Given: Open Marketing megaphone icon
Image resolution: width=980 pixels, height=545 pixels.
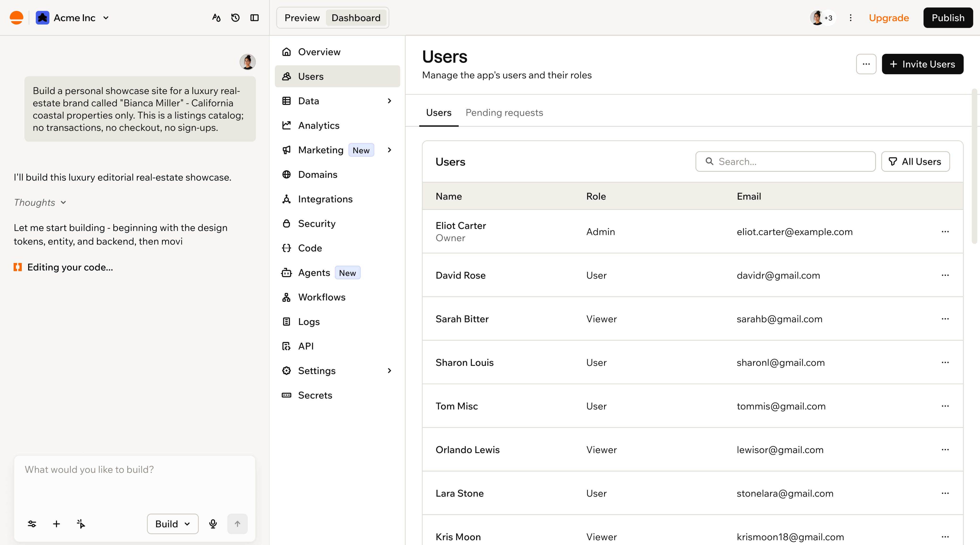Looking at the screenshot, I should coord(286,150).
